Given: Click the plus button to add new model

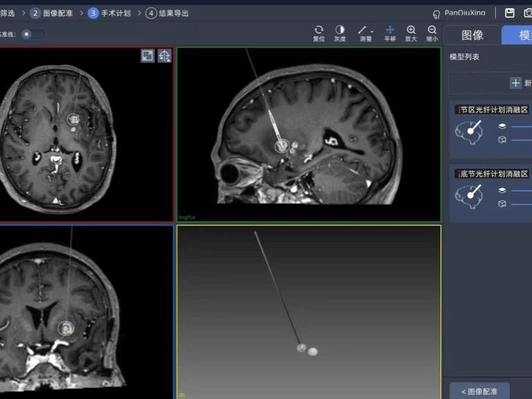Looking at the screenshot, I should coord(515,83).
